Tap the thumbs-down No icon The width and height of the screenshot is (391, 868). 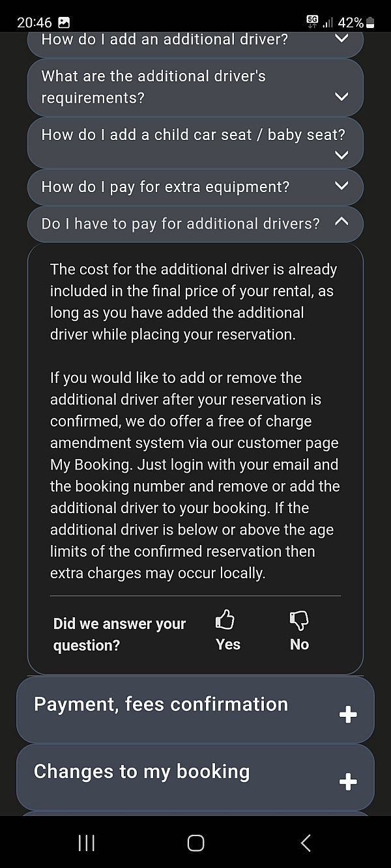pos(299,621)
